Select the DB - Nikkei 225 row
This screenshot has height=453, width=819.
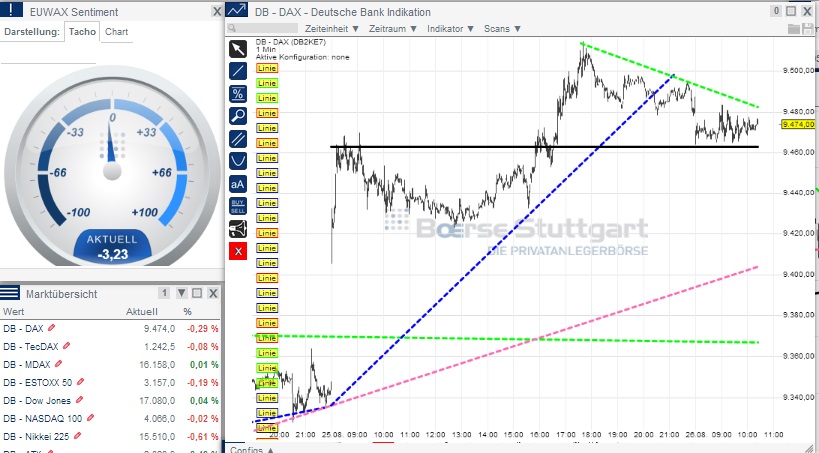click(x=110, y=436)
